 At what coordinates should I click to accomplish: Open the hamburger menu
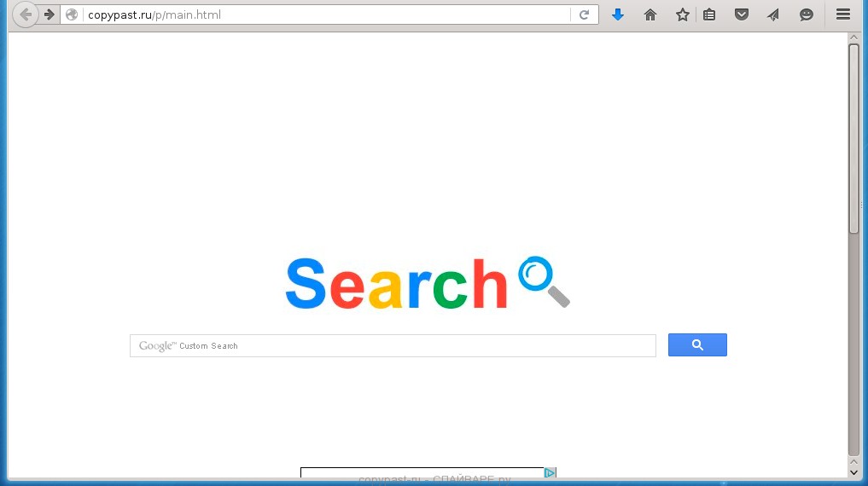tap(843, 14)
